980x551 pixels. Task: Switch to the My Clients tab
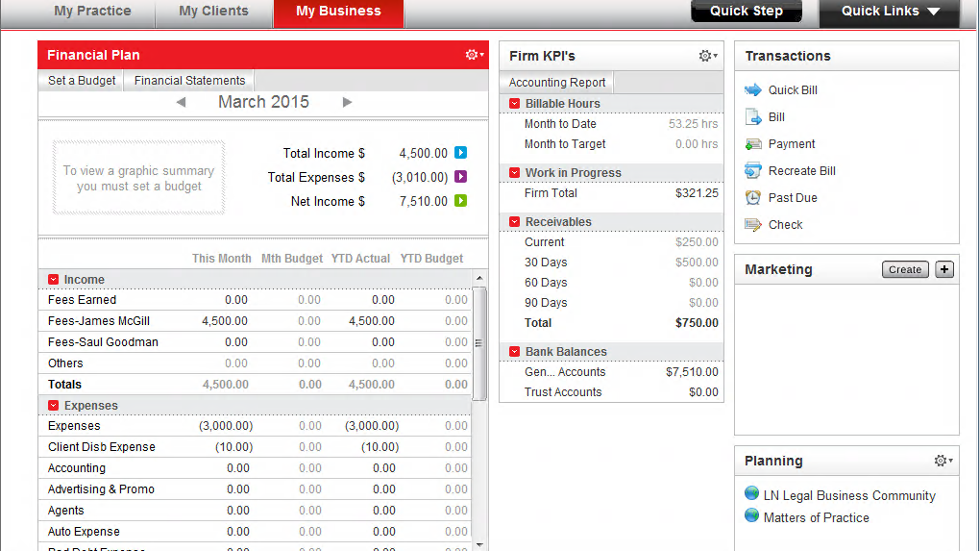(x=213, y=13)
